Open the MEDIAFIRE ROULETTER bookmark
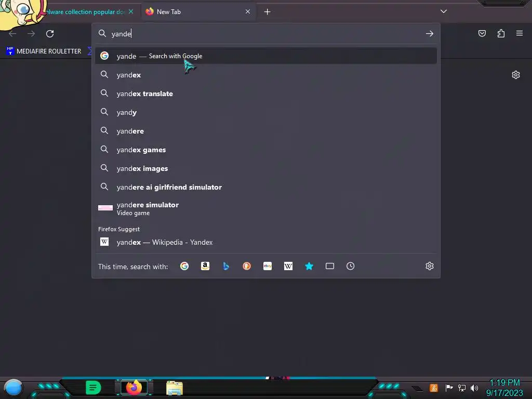This screenshot has height=399, width=532. click(44, 51)
